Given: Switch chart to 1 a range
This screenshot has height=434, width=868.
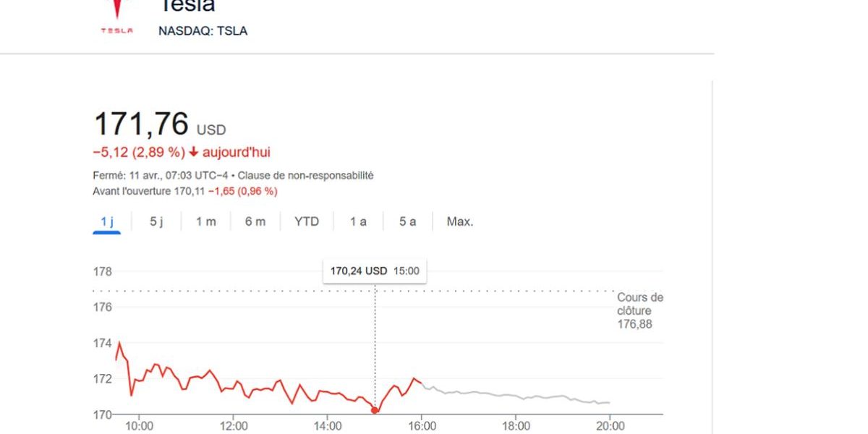Looking at the screenshot, I should [358, 222].
